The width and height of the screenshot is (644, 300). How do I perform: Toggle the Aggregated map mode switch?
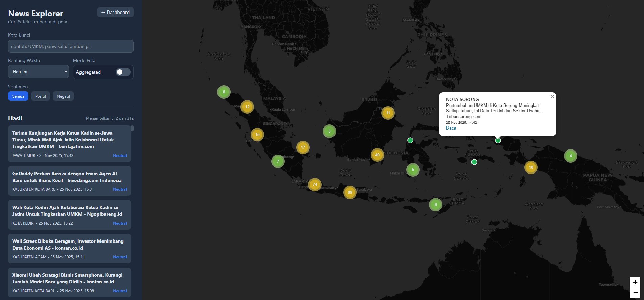coord(123,72)
